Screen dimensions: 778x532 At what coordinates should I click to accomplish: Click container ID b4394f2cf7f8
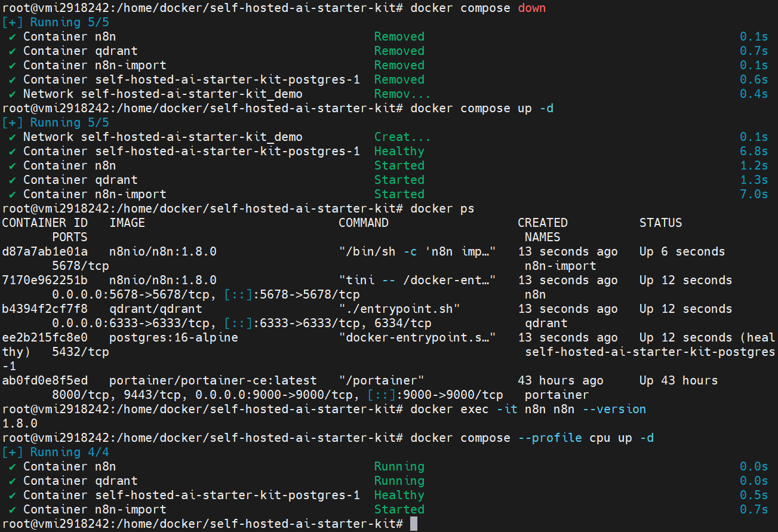pos(45,309)
